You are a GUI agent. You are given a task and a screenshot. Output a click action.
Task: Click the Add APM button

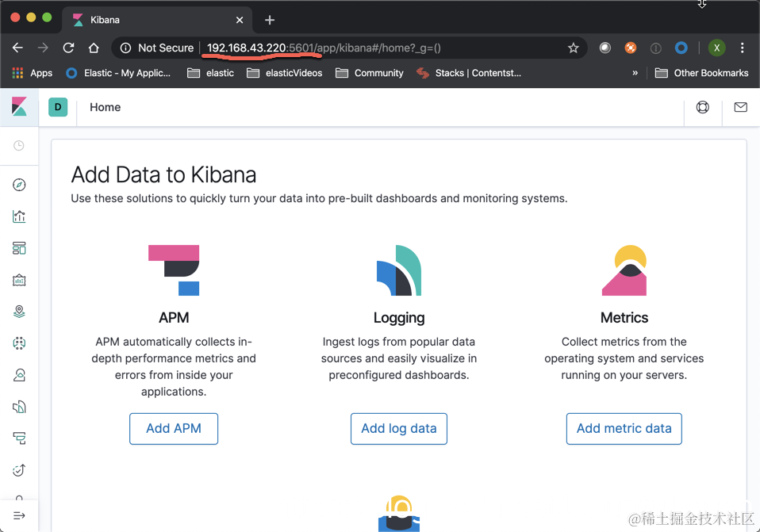(x=174, y=429)
